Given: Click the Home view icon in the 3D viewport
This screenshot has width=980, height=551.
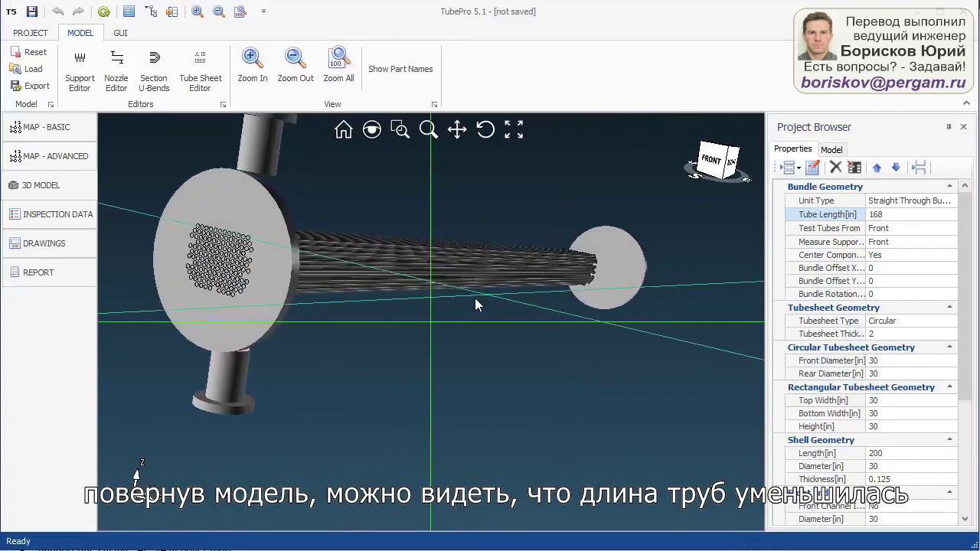Looking at the screenshot, I should 344,130.
